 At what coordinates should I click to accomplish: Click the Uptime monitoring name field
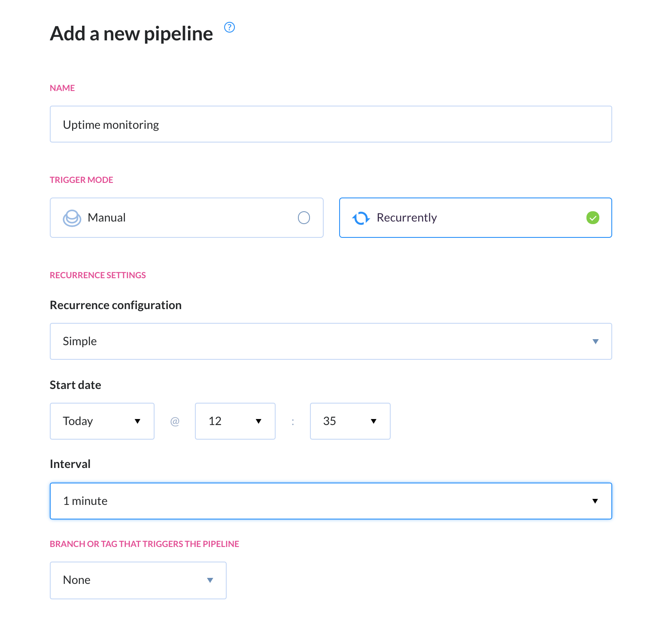[331, 124]
